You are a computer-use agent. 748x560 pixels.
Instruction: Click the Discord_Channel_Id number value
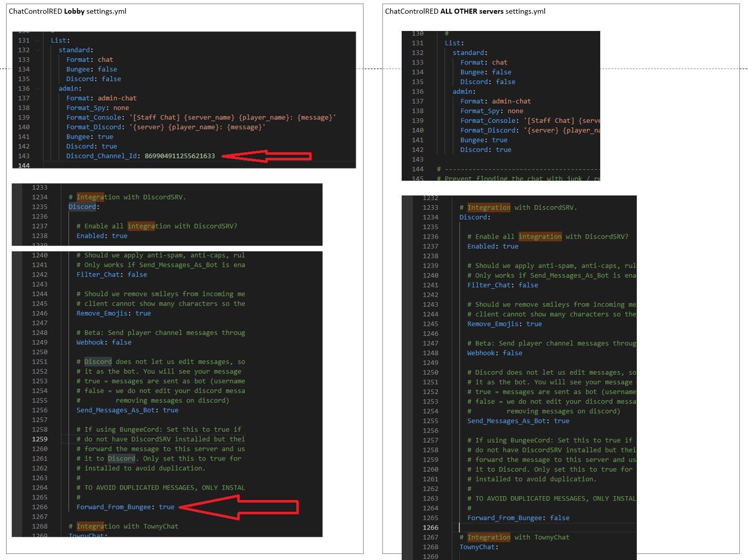(180, 156)
